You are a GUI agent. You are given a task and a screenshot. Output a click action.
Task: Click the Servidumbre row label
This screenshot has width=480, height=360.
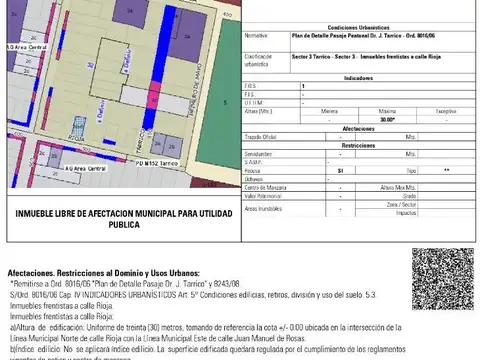coord(258,154)
